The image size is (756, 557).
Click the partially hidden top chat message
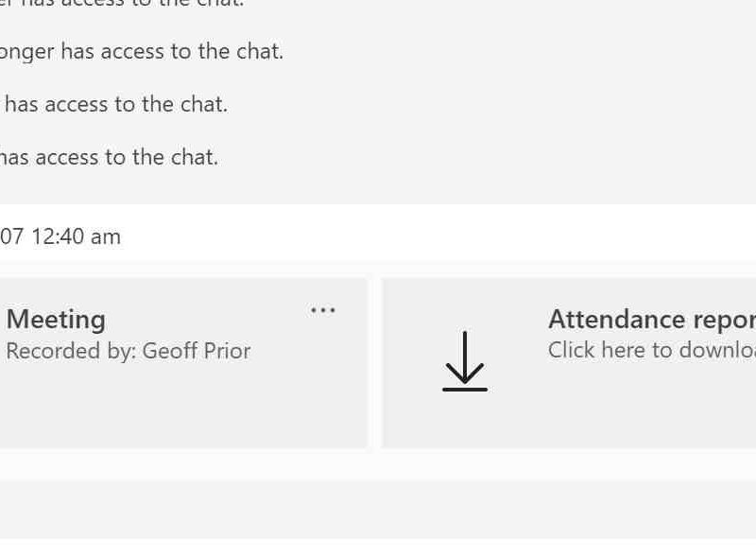coord(122,4)
